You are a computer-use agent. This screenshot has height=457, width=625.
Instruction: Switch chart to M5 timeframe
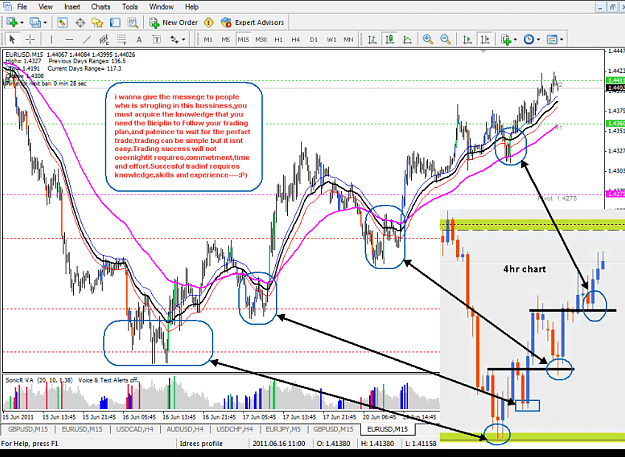click(x=226, y=39)
